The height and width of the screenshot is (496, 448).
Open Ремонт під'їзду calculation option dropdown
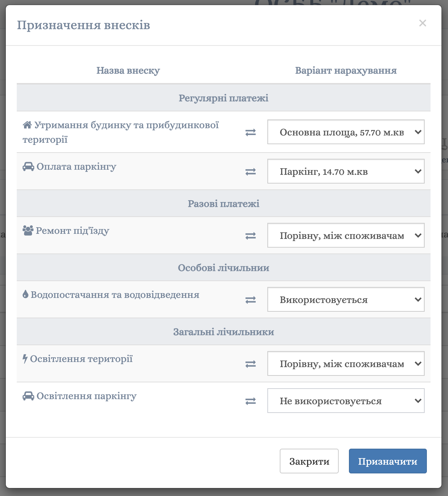pyautogui.click(x=346, y=235)
